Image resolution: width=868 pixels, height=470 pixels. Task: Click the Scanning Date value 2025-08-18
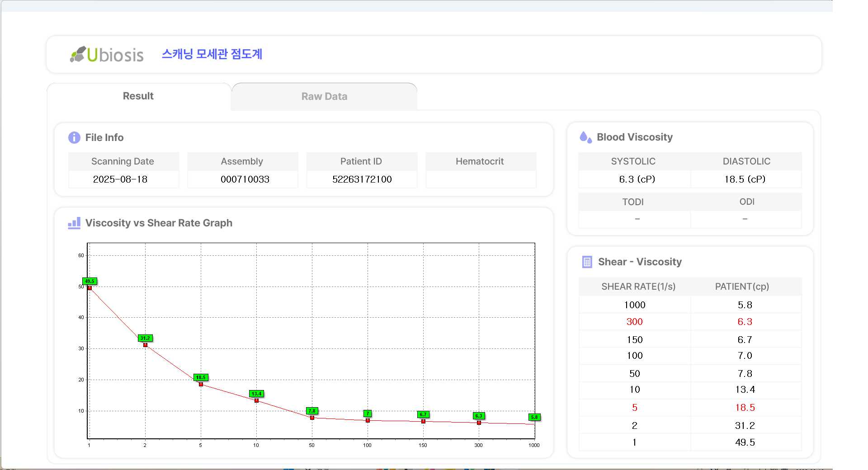(x=120, y=179)
